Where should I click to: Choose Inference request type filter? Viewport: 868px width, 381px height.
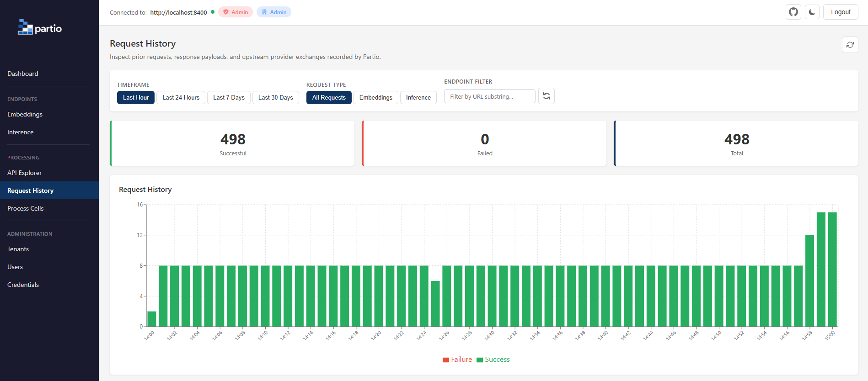click(x=418, y=97)
